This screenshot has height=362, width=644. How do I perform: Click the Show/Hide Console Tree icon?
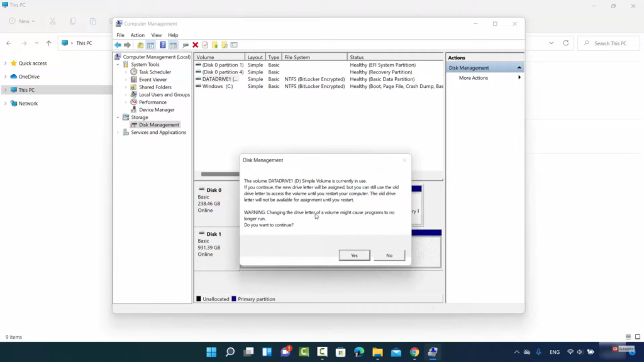150,45
